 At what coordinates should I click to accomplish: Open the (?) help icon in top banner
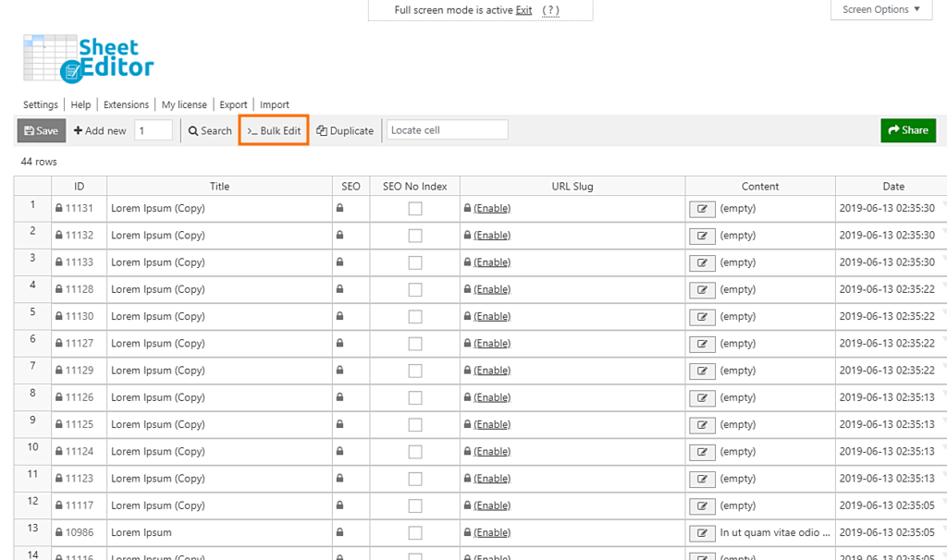point(551,10)
